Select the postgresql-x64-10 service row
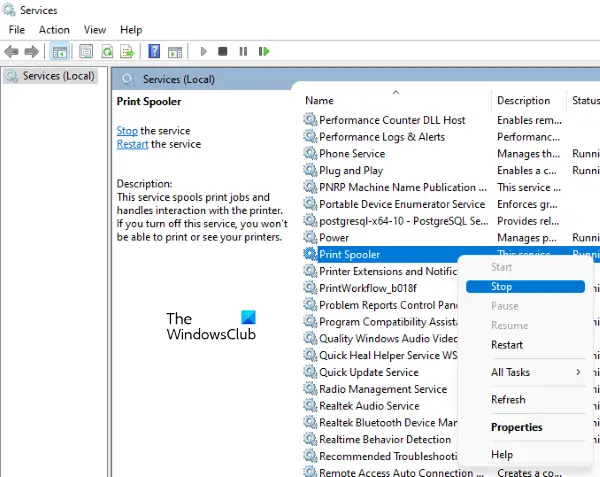This screenshot has width=600, height=477. [x=404, y=221]
